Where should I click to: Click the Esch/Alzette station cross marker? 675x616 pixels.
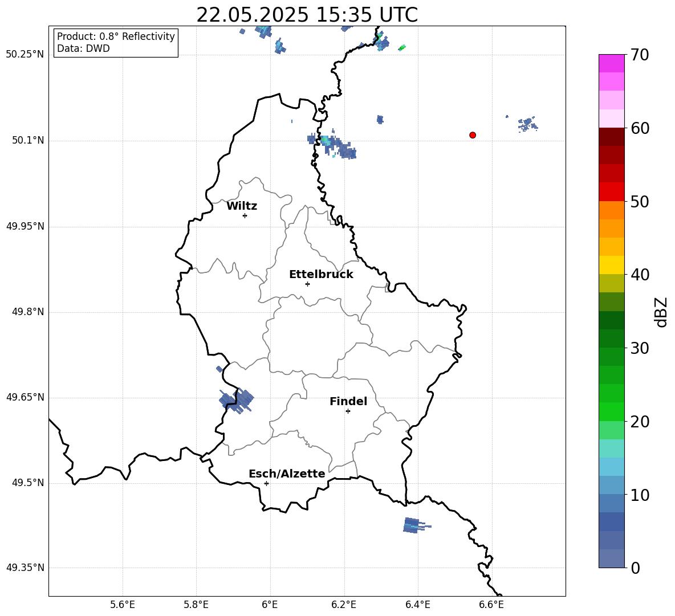click(266, 483)
